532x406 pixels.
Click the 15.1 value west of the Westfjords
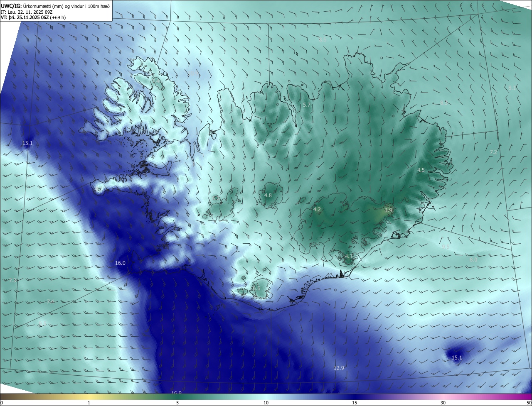click(x=27, y=143)
